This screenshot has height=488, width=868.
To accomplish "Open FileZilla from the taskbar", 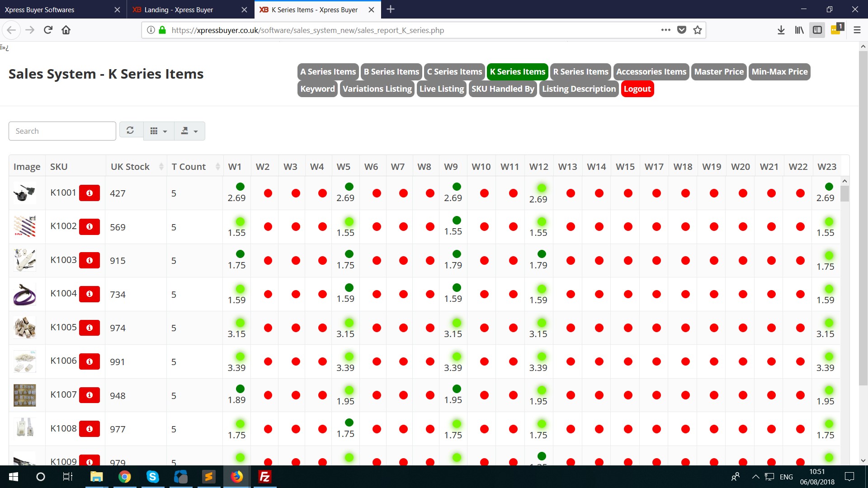I will tap(264, 477).
